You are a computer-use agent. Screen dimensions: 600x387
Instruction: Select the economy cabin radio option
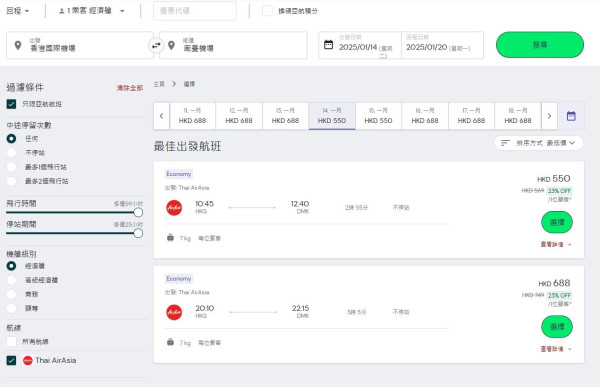(11, 266)
